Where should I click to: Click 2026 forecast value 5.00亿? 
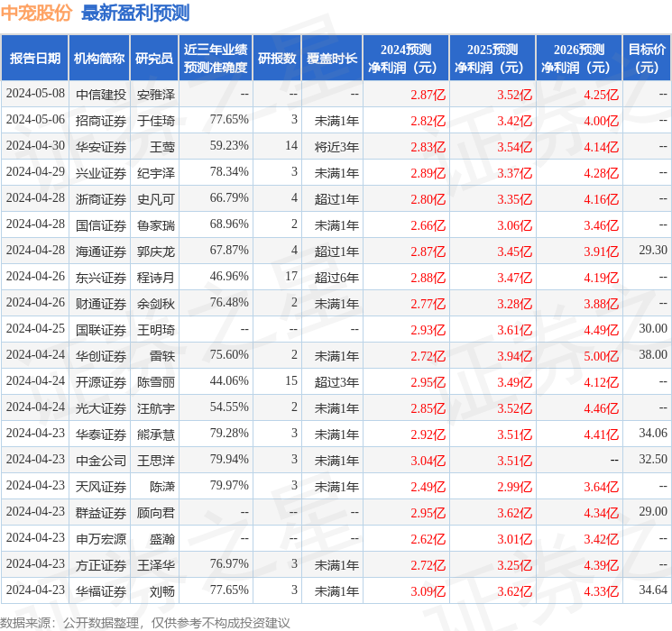(x=602, y=356)
